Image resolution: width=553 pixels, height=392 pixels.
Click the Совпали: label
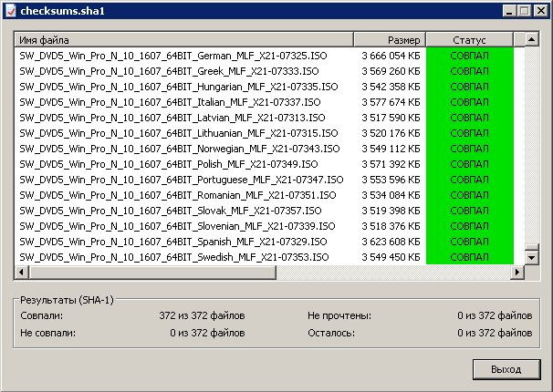[42, 315]
